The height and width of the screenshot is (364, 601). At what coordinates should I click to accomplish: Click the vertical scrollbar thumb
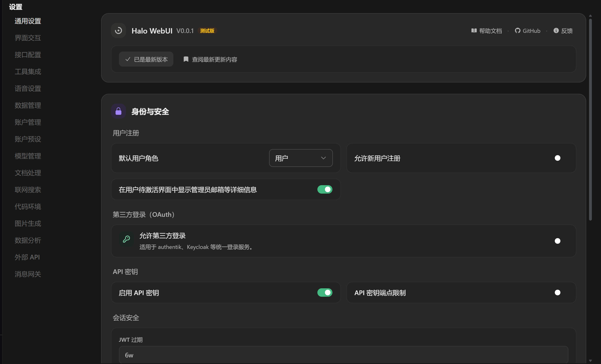click(x=590, y=119)
